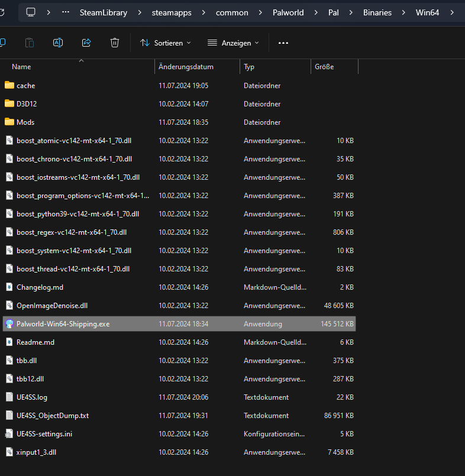The image size is (465, 476).
Task: Go to common in breadcrumb
Action: (232, 12)
